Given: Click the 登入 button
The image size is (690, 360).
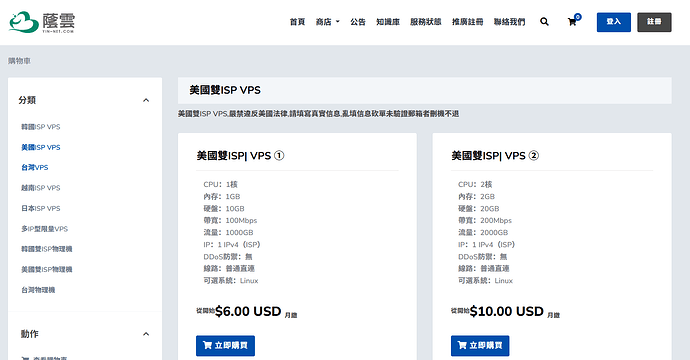Looking at the screenshot, I should click(x=613, y=22).
